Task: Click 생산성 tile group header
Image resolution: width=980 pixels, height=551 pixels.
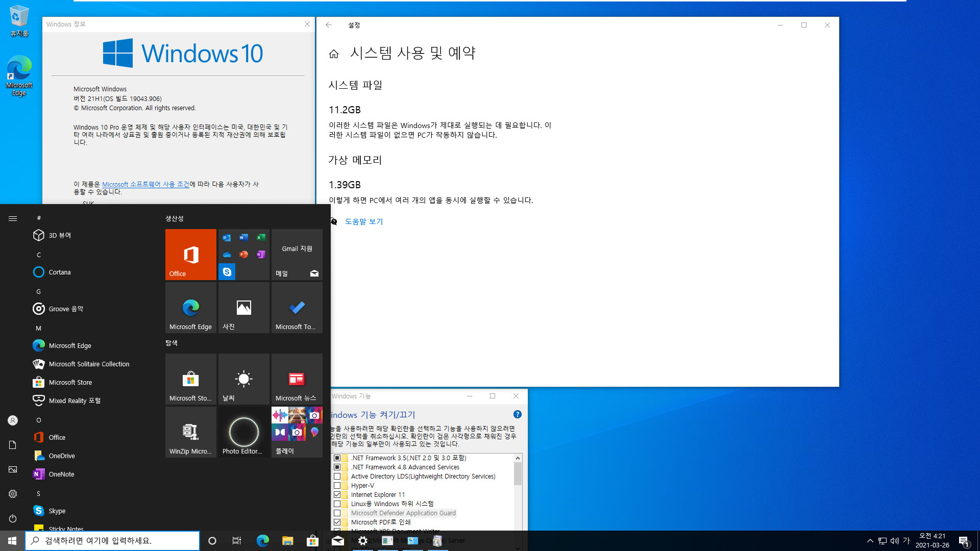Action: point(175,218)
